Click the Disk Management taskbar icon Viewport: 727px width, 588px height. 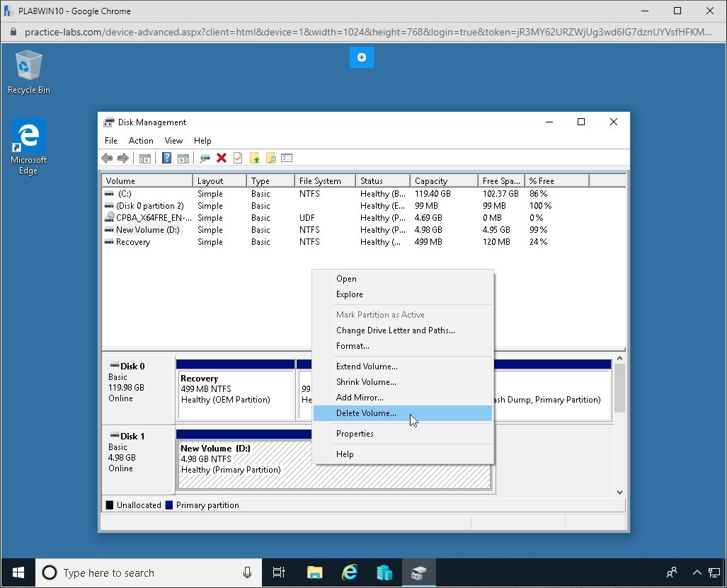[418, 572]
